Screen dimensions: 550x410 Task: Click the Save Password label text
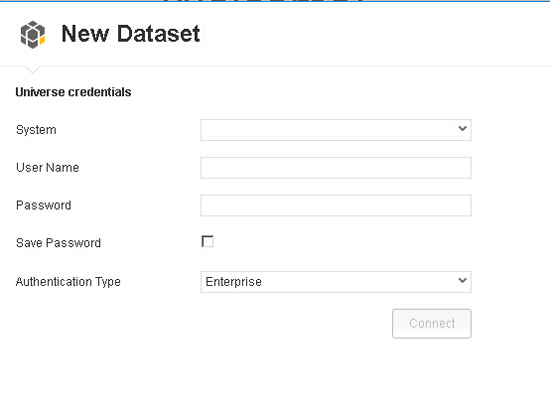coord(58,243)
